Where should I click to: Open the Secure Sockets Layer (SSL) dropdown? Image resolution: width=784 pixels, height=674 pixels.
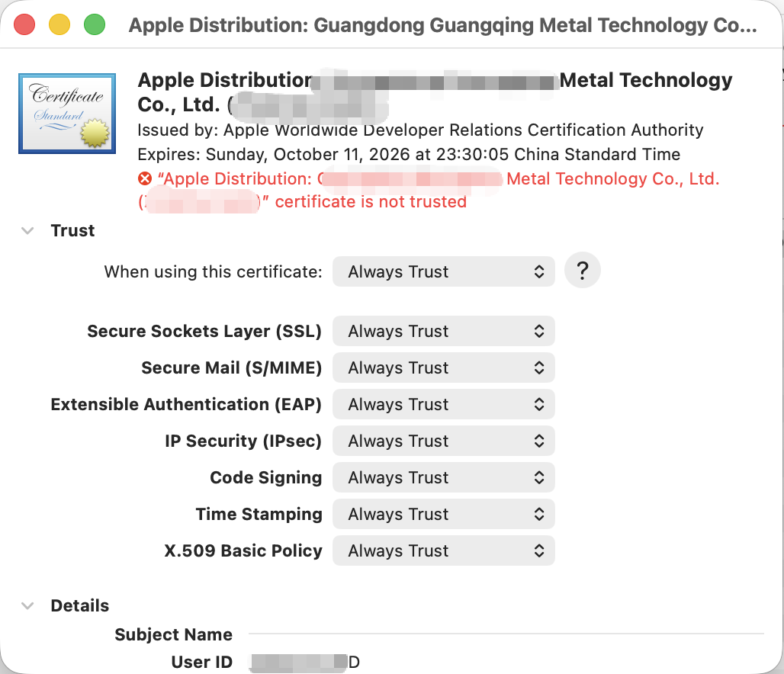(443, 331)
